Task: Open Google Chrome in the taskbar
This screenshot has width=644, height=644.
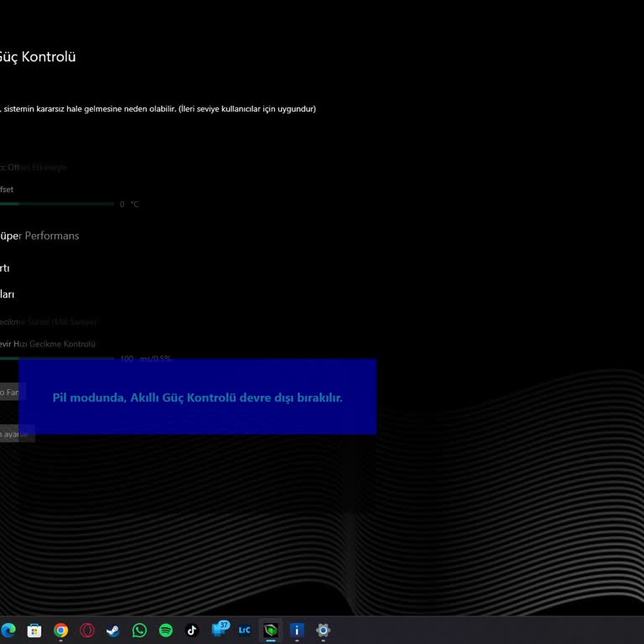Action: (x=60, y=630)
